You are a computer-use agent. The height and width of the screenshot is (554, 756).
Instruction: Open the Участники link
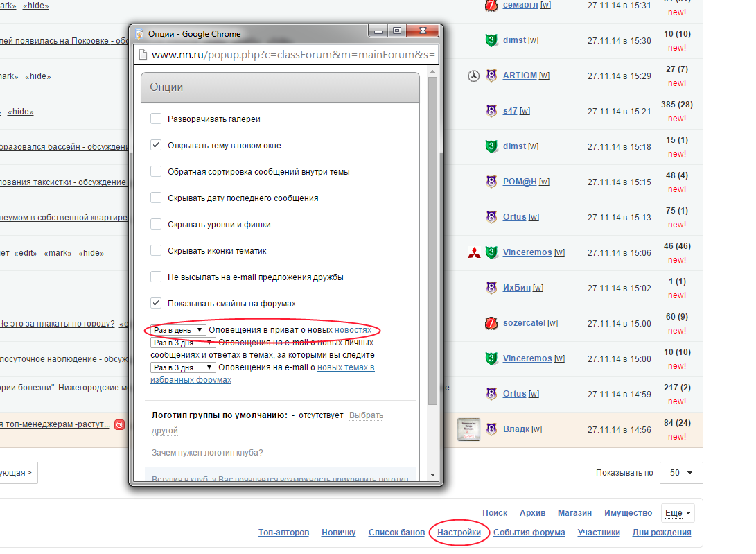[599, 533]
